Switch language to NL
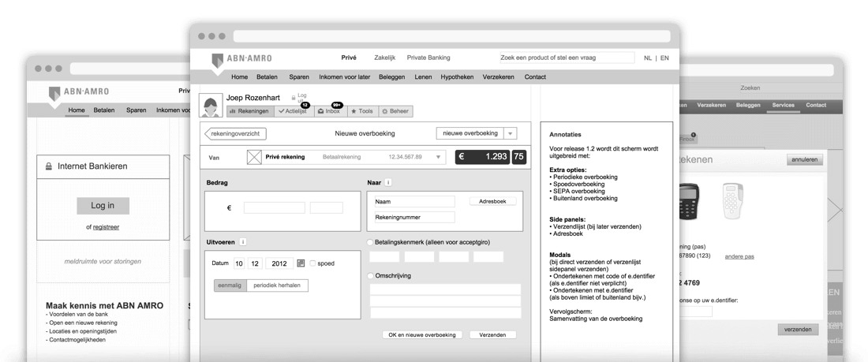This screenshot has width=868, height=362. 648,58
